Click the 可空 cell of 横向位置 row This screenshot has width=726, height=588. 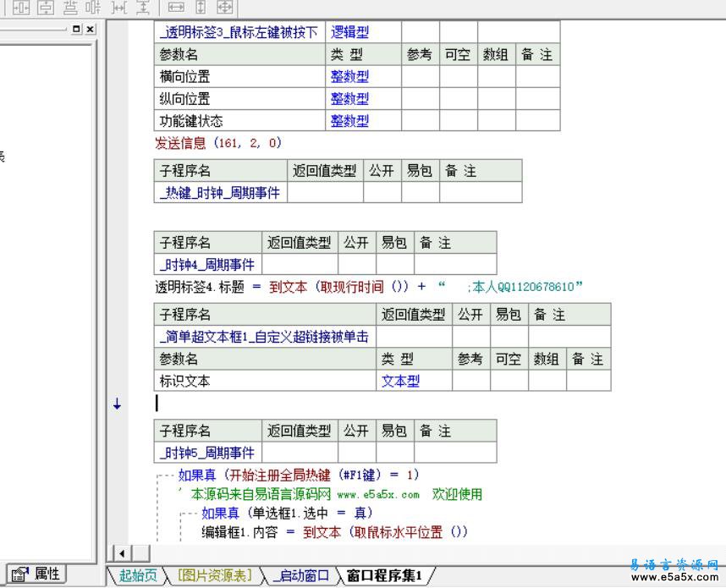pyautogui.click(x=459, y=76)
